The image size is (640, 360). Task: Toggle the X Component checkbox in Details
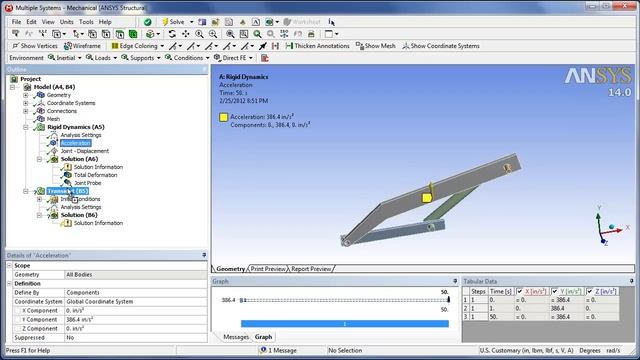coord(17,311)
